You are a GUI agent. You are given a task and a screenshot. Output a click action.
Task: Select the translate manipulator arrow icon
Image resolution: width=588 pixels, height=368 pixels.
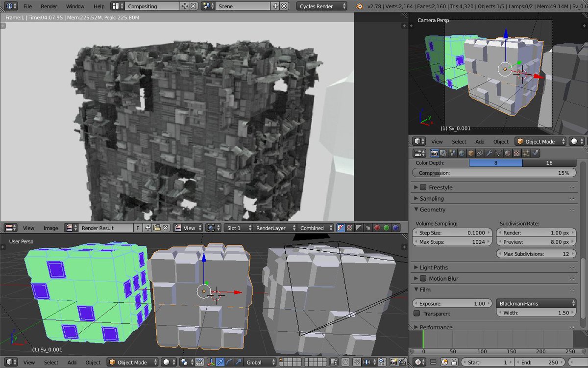pyautogui.click(x=220, y=362)
